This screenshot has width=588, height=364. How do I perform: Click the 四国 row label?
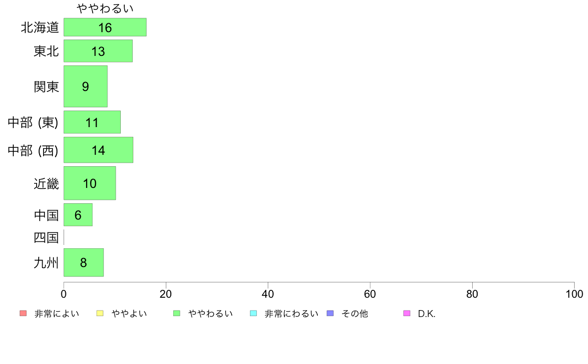point(46,237)
